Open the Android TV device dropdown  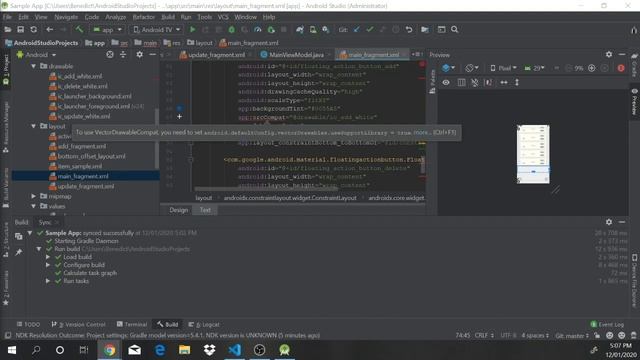pos(157,29)
